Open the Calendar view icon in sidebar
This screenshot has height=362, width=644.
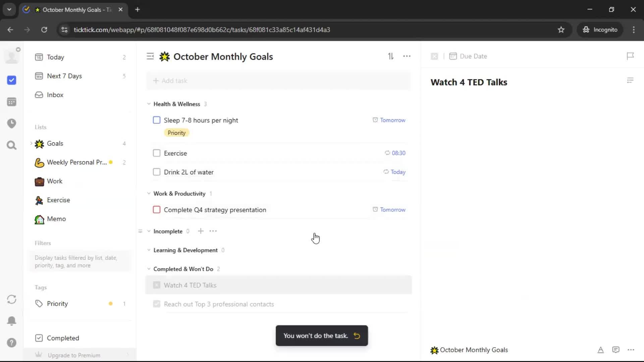(x=11, y=102)
